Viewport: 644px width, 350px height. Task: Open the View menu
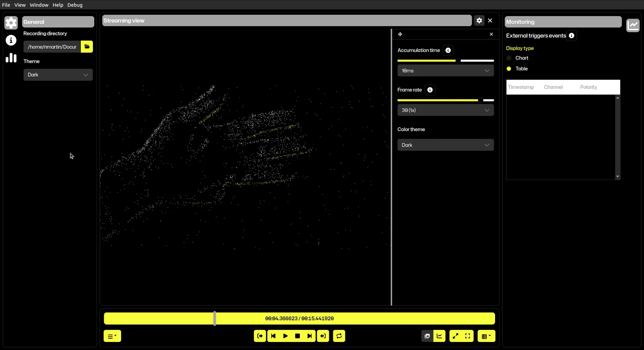click(x=20, y=5)
